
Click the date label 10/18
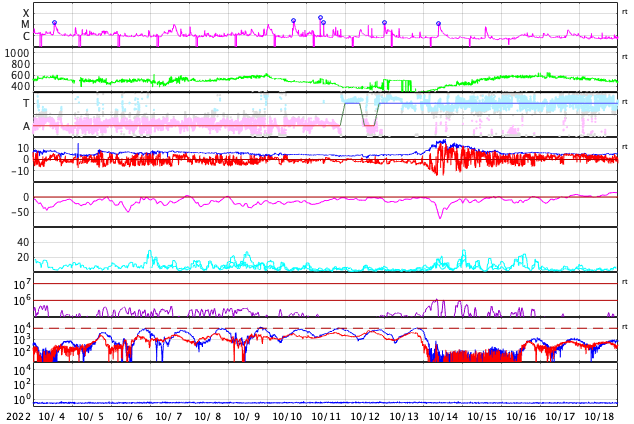(x=600, y=417)
